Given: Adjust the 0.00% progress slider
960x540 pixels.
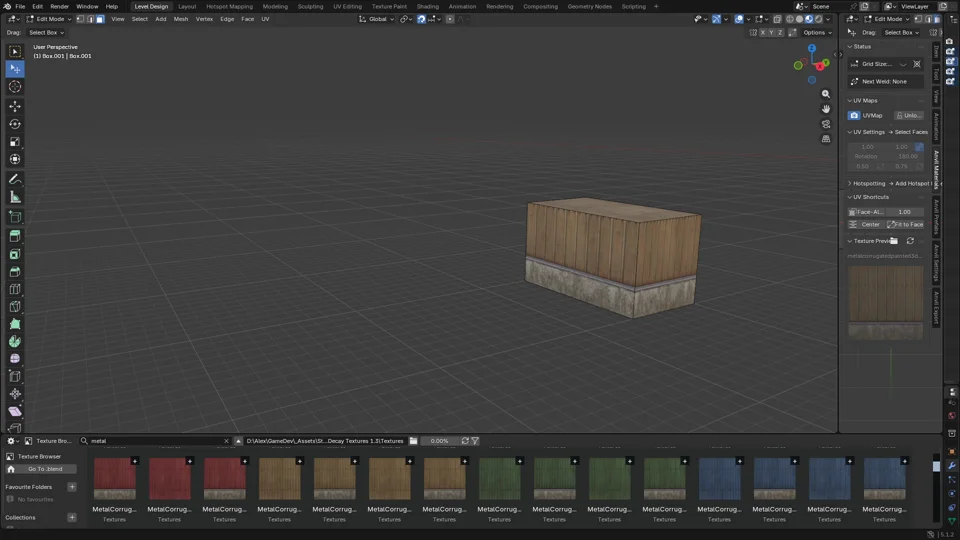Looking at the screenshot, I should point(439,441).
